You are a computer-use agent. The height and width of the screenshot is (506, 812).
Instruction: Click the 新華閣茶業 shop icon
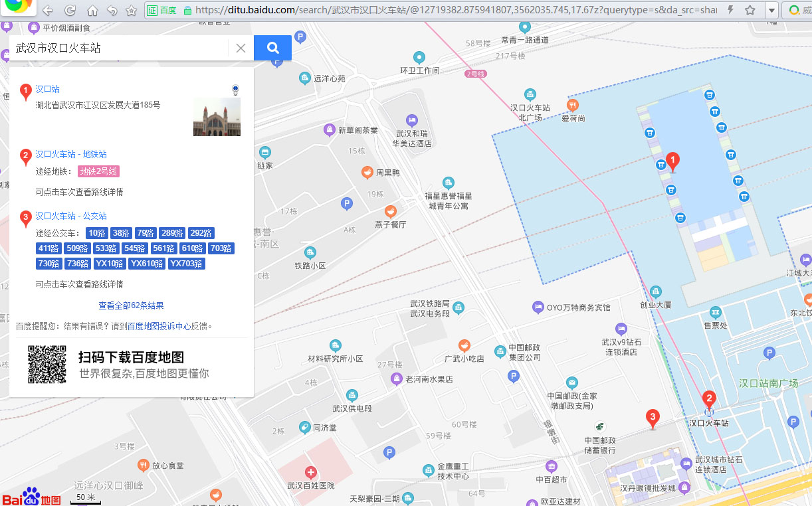(x=329, y=129)
